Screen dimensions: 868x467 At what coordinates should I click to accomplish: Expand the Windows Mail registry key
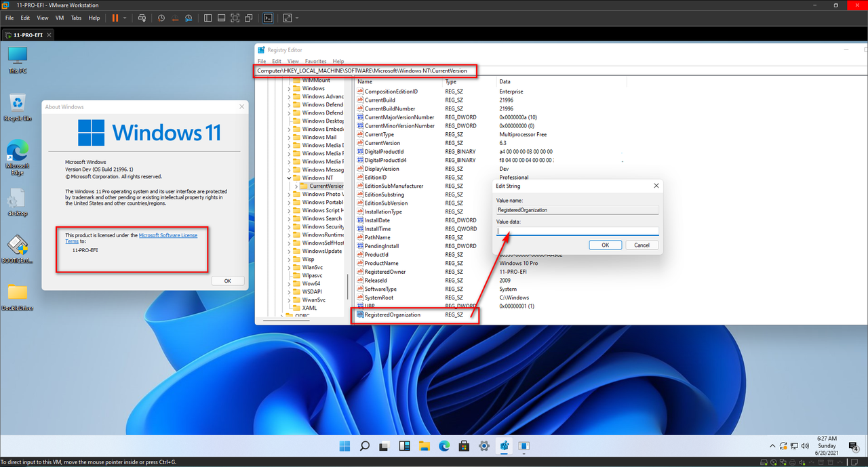pos(290,137)
